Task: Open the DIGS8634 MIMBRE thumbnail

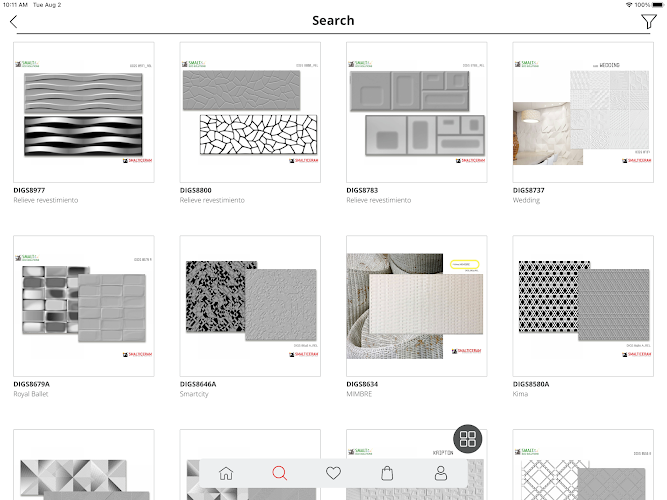Action: (x=417, y=306)
